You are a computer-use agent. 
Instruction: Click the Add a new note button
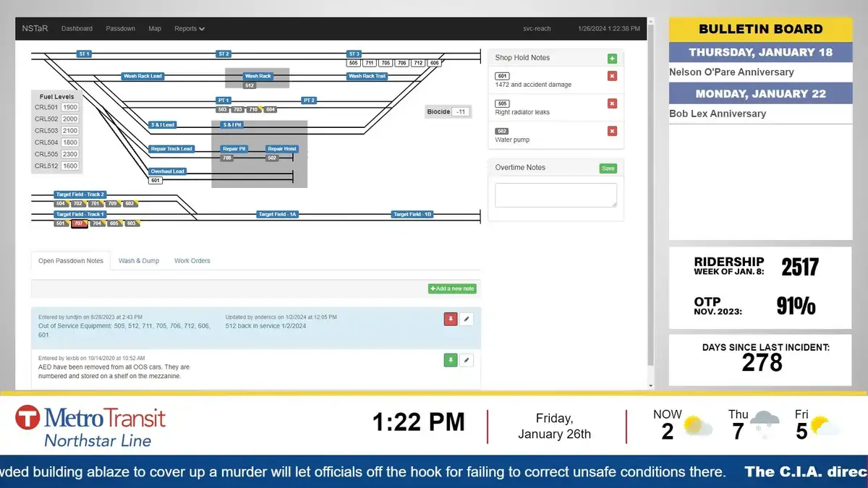(x=452, y=288)
